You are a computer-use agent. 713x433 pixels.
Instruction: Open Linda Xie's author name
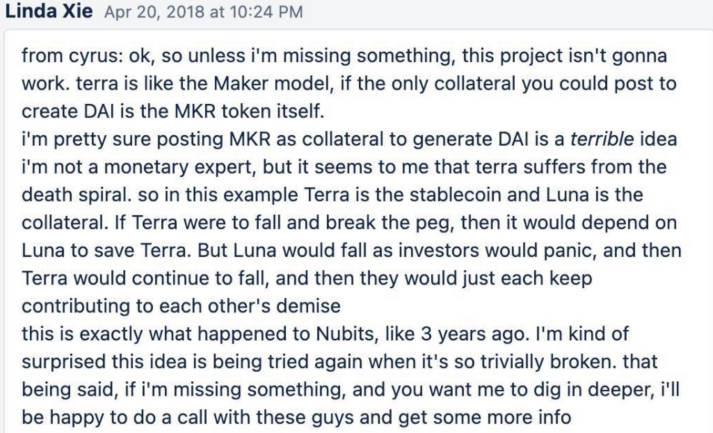click(x=49, y=10)
